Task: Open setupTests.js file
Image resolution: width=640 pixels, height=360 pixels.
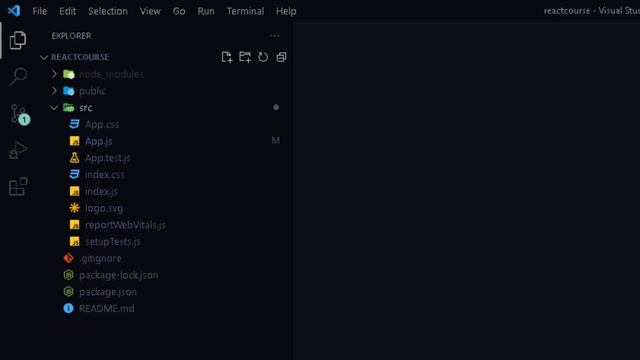Action: [113, 242]
